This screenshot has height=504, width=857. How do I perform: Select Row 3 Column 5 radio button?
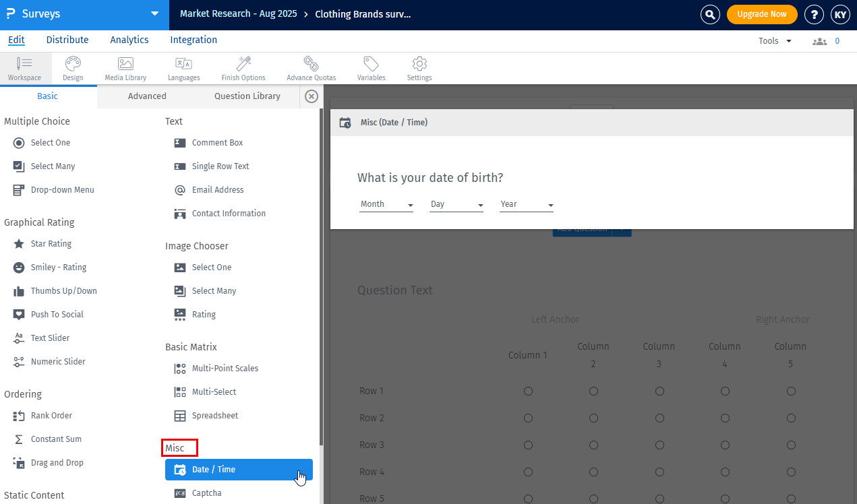coord(791,445)
